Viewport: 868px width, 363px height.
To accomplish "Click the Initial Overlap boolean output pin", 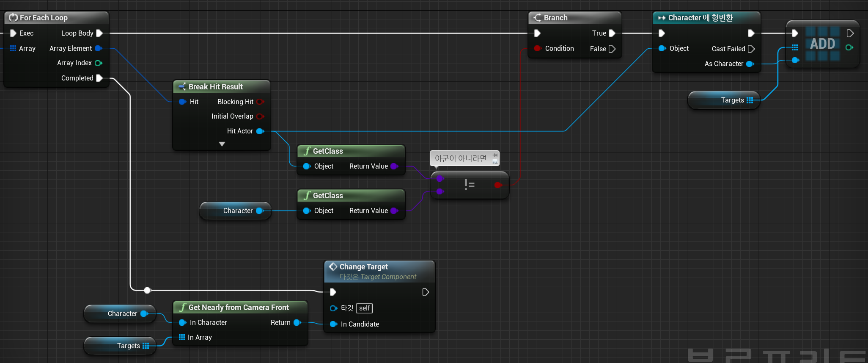I will pos(260,116).
